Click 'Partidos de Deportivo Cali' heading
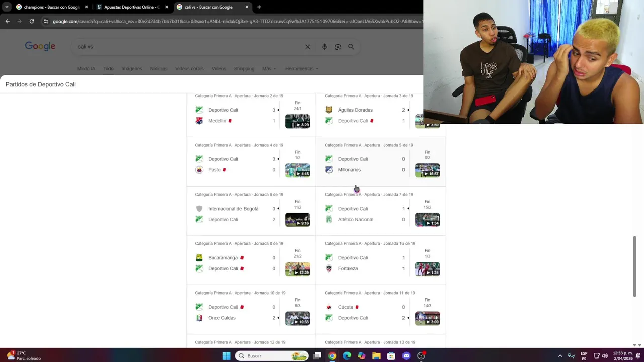This screenshot has width=644, height=362. (40, 84)
